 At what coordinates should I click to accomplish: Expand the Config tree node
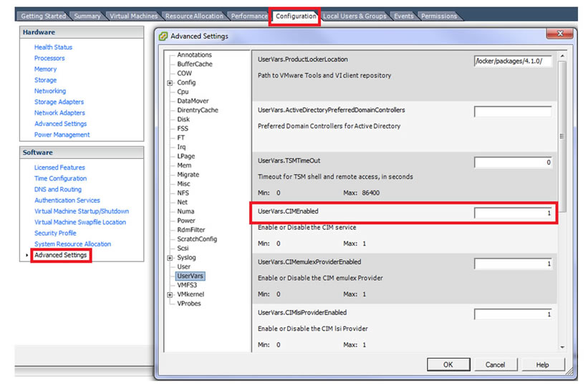[170, 83]
